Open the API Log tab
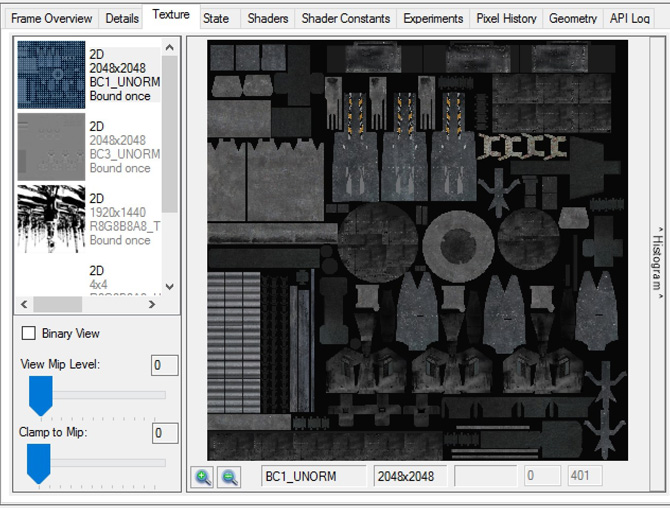670x508 pixels. click(x=630, y=18)
